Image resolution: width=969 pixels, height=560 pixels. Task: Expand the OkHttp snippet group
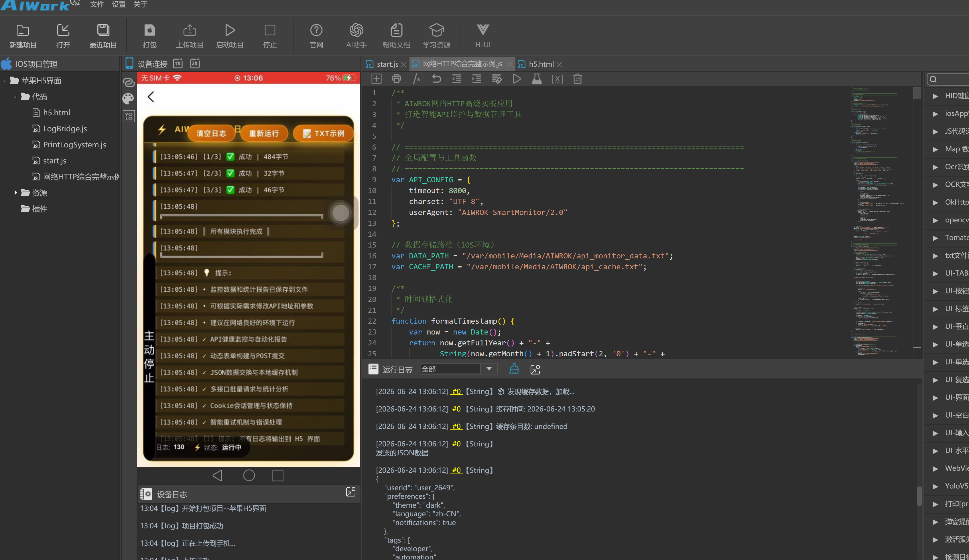click(935, 202)
